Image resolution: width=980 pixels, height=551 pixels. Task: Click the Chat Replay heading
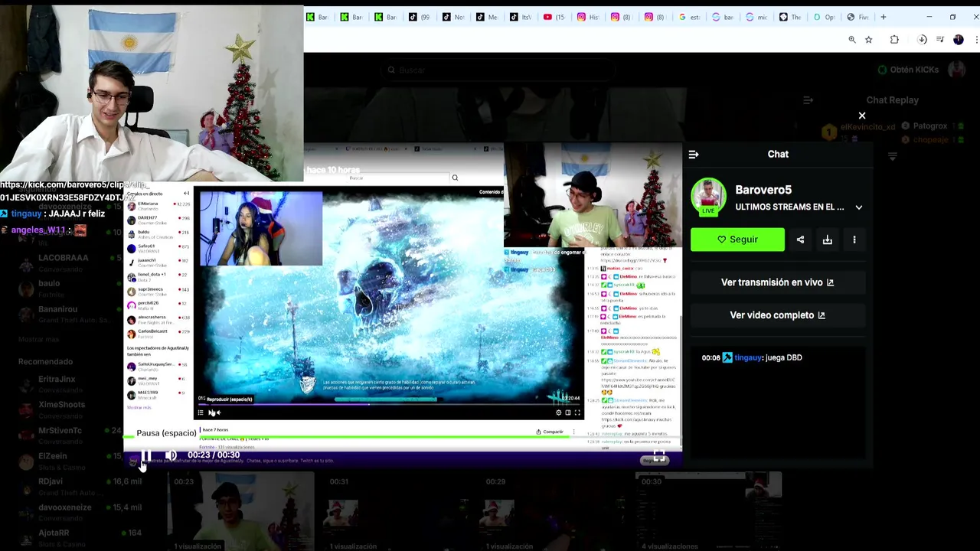[x=892, y=100]
